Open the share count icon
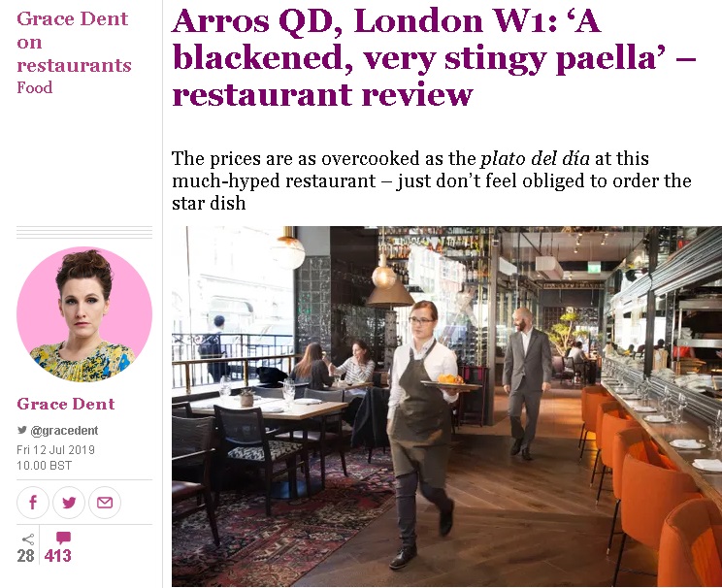 coord(28,539)
